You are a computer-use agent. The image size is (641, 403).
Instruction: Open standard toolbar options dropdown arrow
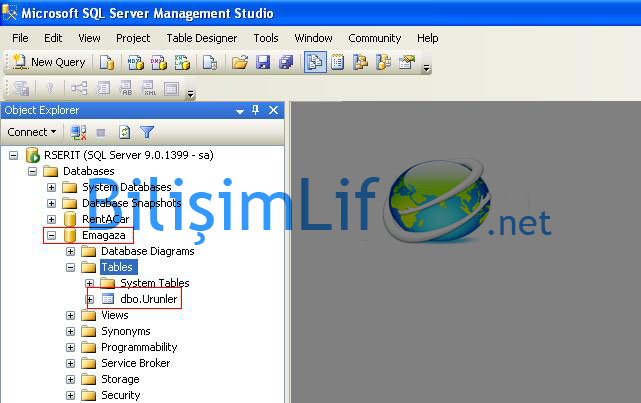pyautogui.click(x=426, y=68)
